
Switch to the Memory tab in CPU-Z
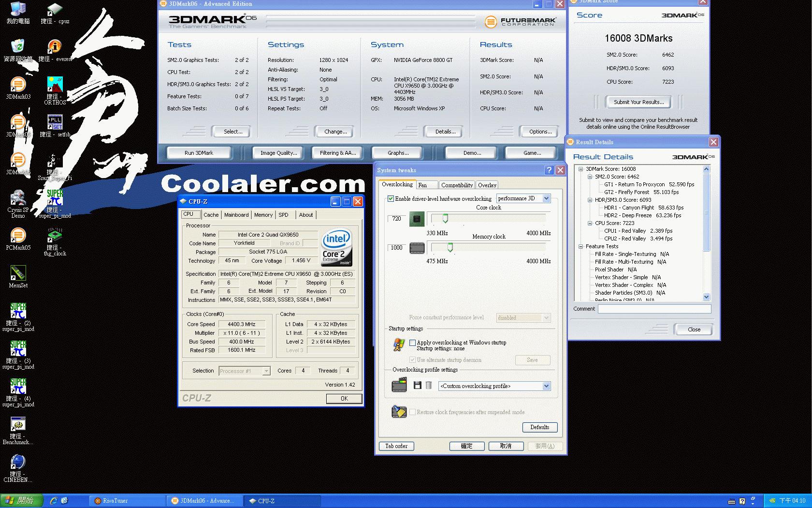pos(263,215)
